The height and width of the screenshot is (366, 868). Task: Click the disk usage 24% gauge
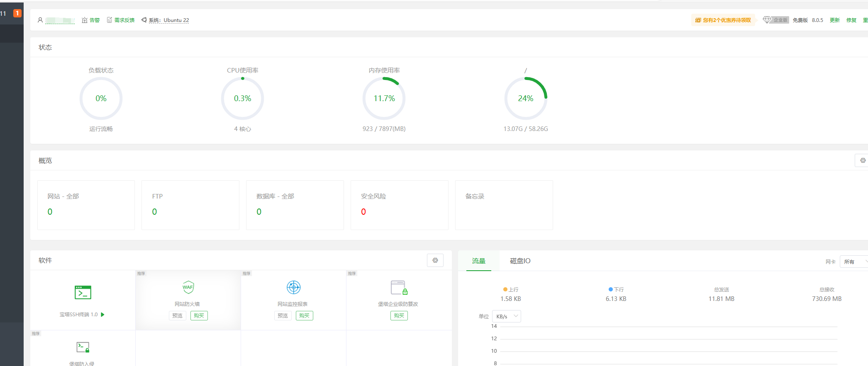click(x=526, y=98)
